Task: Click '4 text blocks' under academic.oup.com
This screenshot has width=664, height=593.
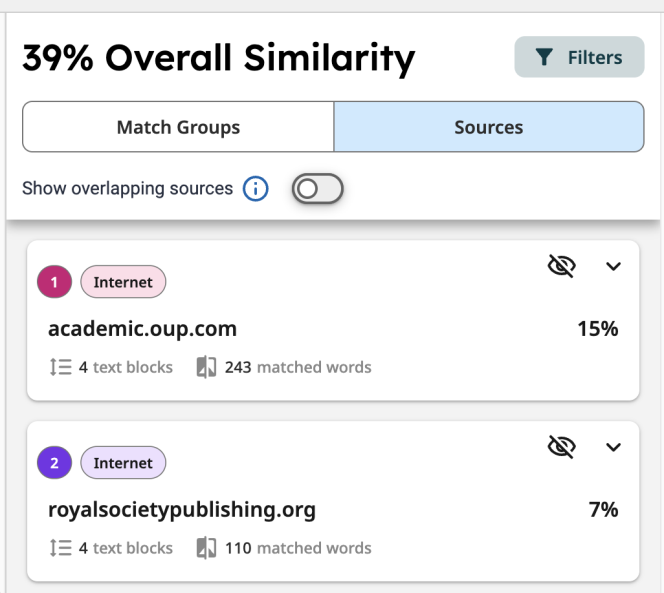Action: tap(126, 367)
